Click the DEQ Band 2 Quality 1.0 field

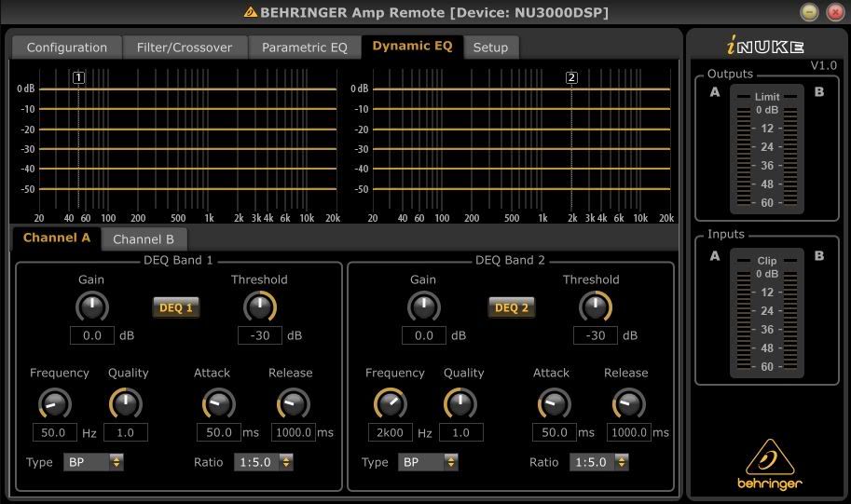click(x=460, y=432)
